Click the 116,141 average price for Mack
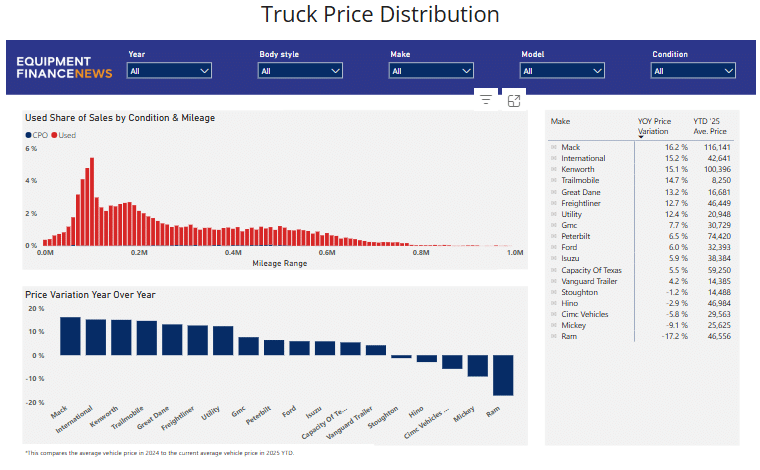This screenshot has width=760, height=470. point(717,147)
